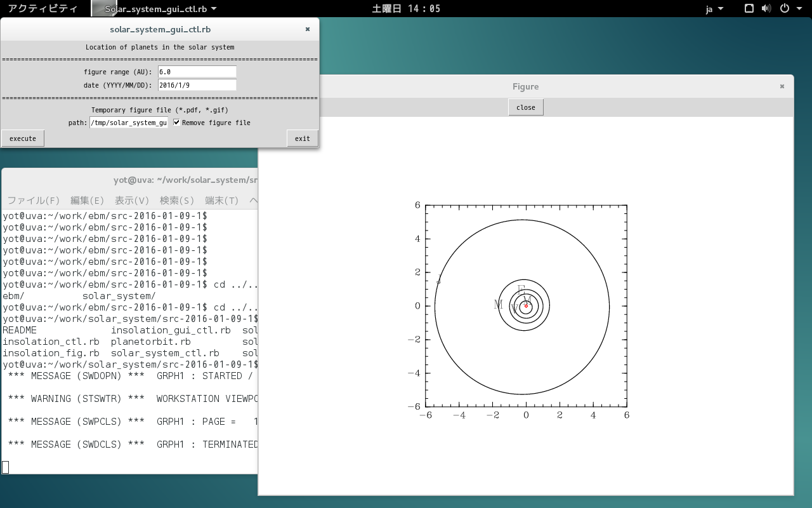Click the power icon in top bar
Viewport: 812px width, 508px height.
[784, 8]
